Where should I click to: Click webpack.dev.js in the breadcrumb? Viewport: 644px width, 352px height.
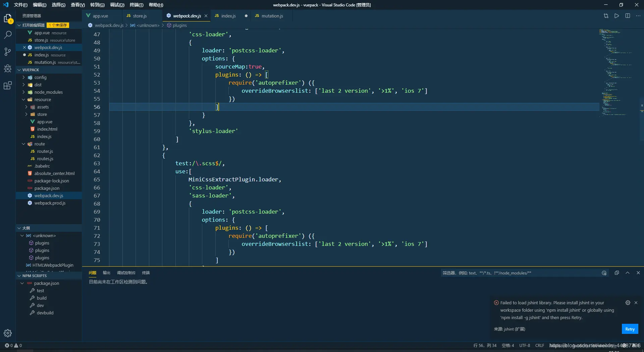(x=109, y=25)
